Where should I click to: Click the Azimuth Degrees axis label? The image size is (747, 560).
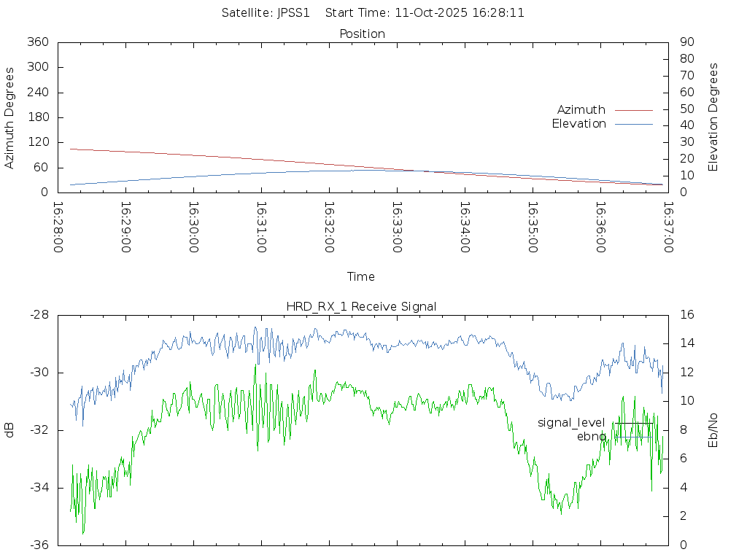coord(10,117)
